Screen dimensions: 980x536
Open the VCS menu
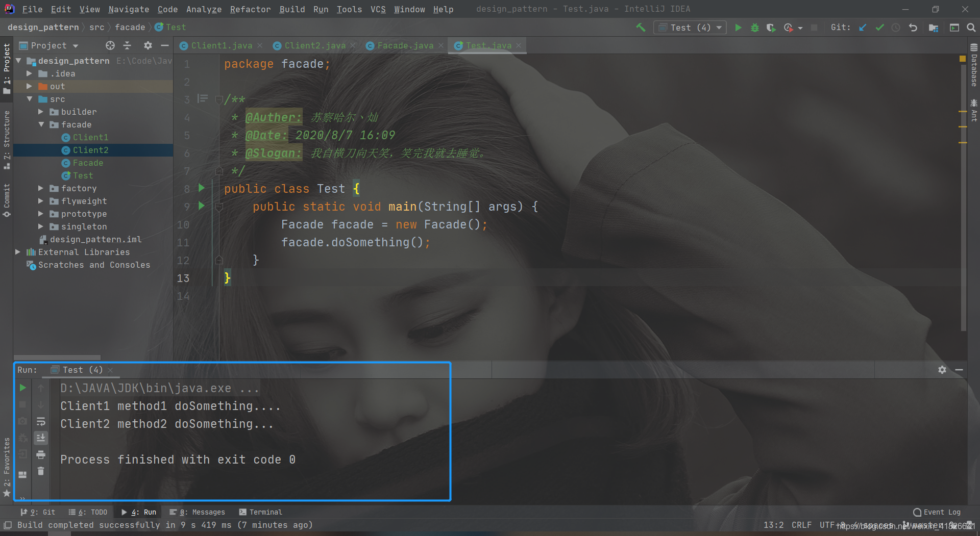378,9
